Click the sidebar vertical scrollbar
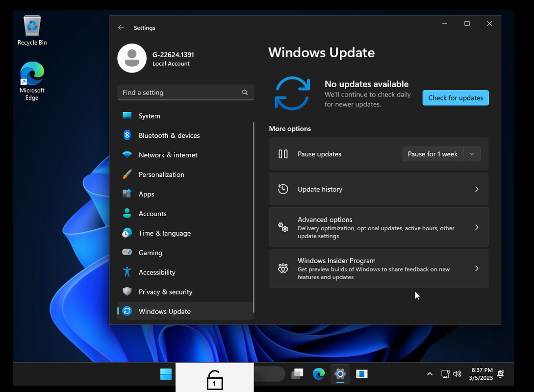534x392 pixels. 254,217
